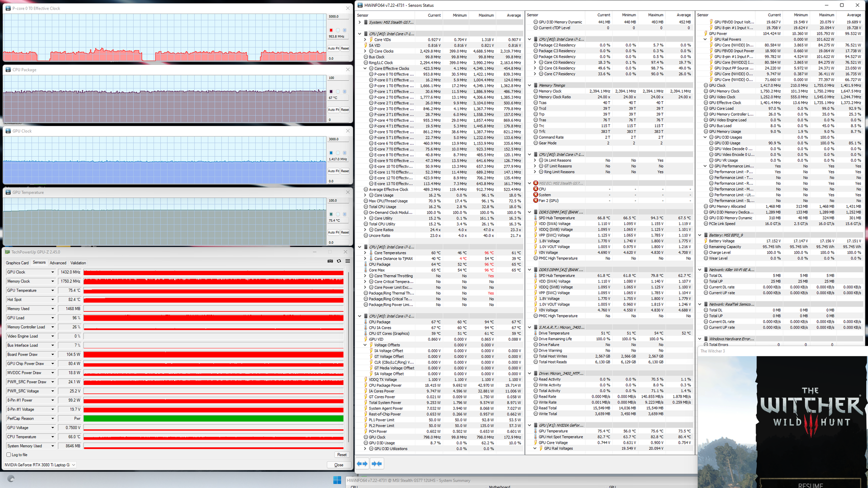Image resolution: width=868 pixels, height=488 pixels.
Task: Expand the IA Limit Reasons row
Action: click(x=535, y=160)
